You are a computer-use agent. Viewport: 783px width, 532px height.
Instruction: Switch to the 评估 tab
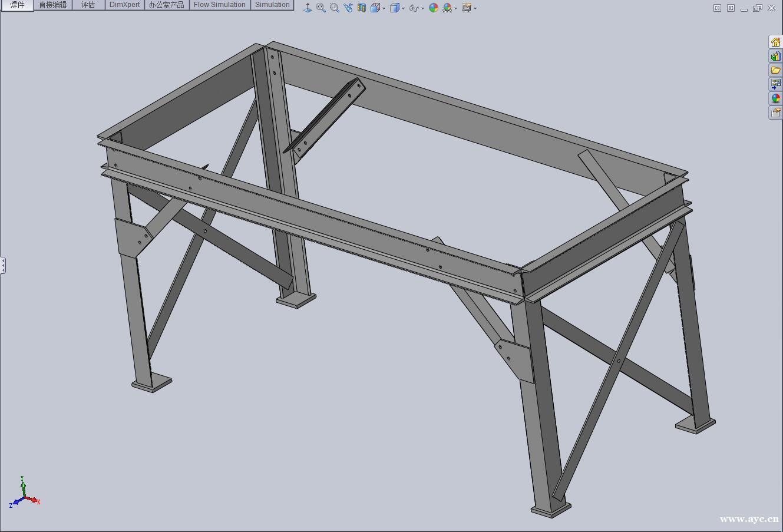(88, 4)
